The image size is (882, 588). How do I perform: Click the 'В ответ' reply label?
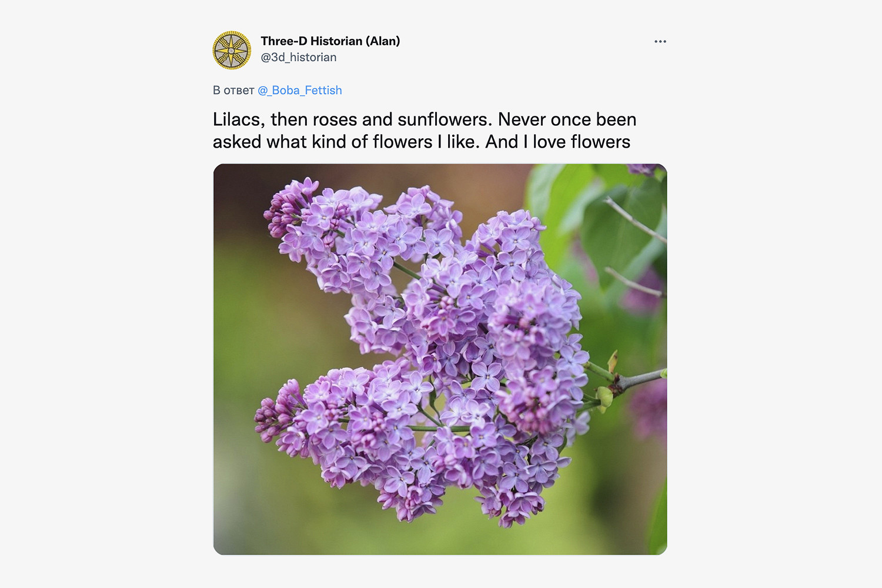pos(233,90)
